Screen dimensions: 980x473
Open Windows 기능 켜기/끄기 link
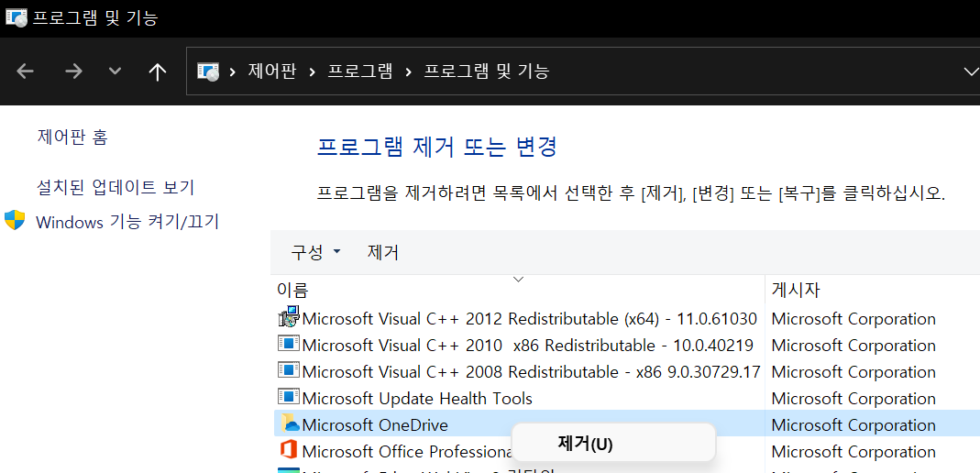[x=127, y=222]
